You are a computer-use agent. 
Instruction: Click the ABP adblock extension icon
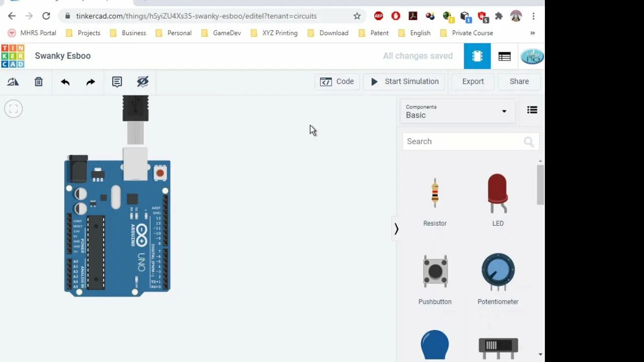click(379, 16)
